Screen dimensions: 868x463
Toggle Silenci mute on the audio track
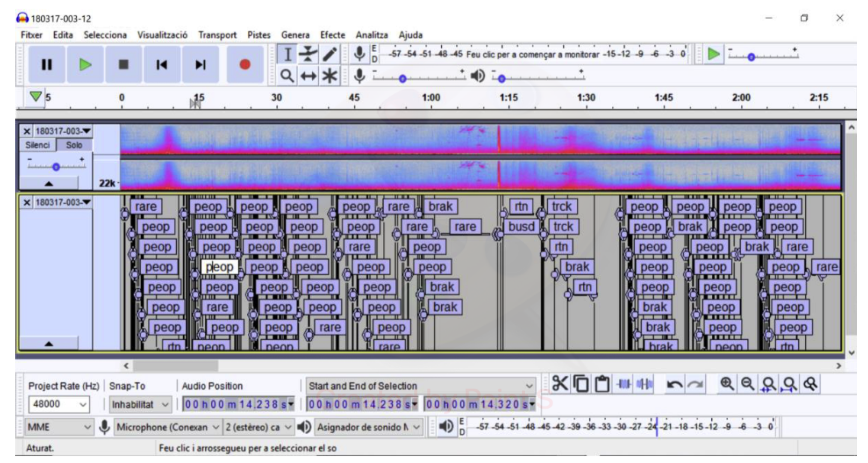tap(37, 145)
